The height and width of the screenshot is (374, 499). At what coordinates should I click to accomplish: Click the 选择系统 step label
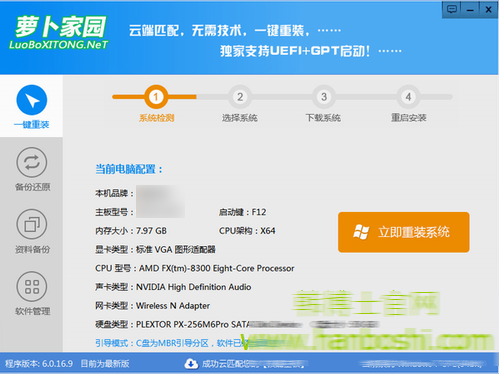[240, 118]
